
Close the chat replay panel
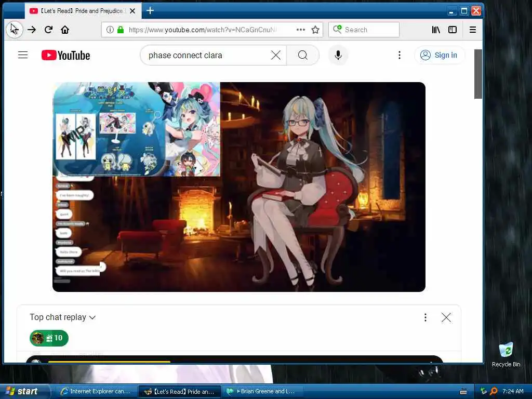(x=446, y=317)
